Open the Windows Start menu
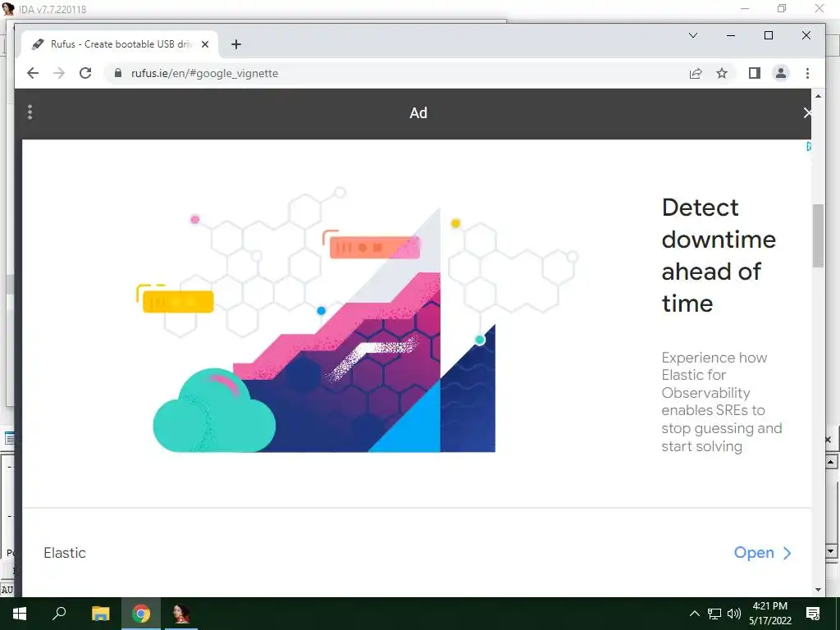Image resolution: width=840 pixels, height=630 pixels. click(x=20, y=614)
